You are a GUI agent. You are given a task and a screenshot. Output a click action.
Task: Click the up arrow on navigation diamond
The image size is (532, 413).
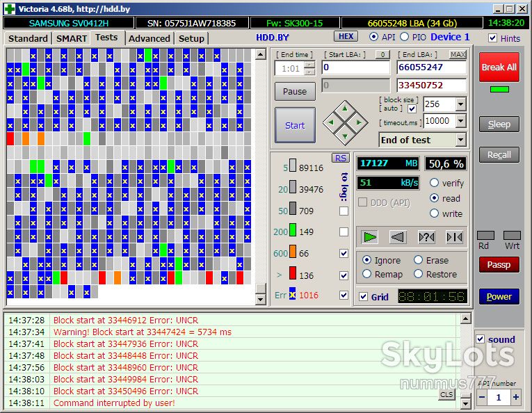tap(345, 109)
